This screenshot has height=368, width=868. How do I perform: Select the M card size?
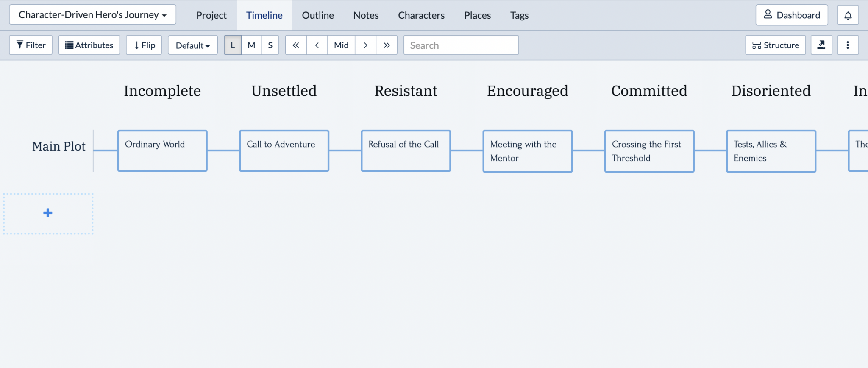[x=251, y=45]
